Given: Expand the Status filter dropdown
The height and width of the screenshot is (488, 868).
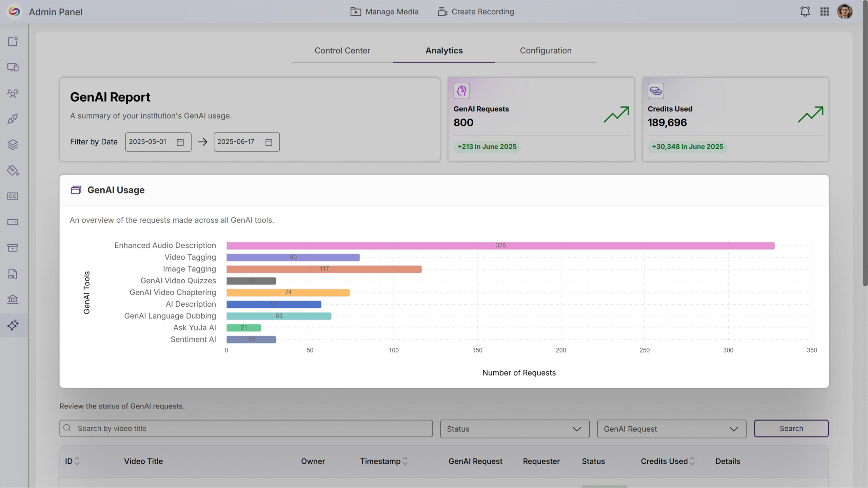Looking at the screenshot, I should [x=514, y=429].
